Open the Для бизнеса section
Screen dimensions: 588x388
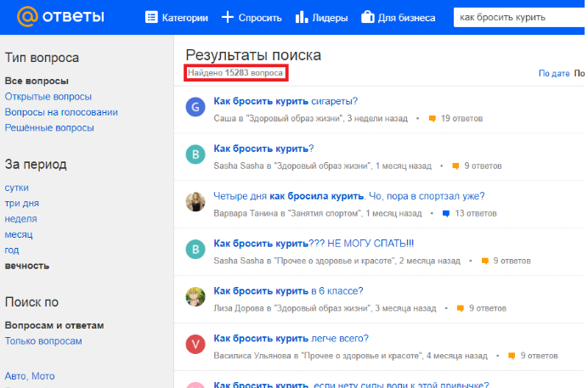(398, 18)
